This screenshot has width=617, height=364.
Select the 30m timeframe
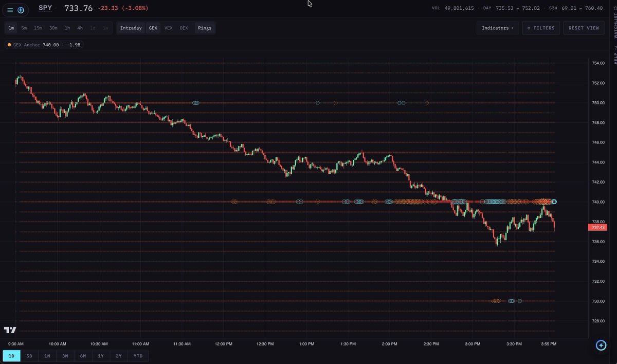click(x=53, y=28)
